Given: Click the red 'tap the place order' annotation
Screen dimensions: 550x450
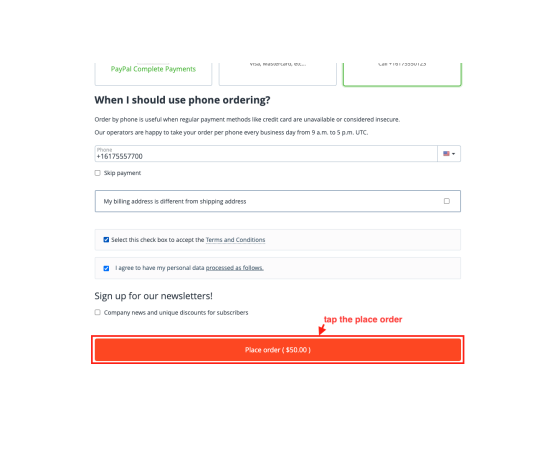Looking at the screenshot, I should [363, 320].
